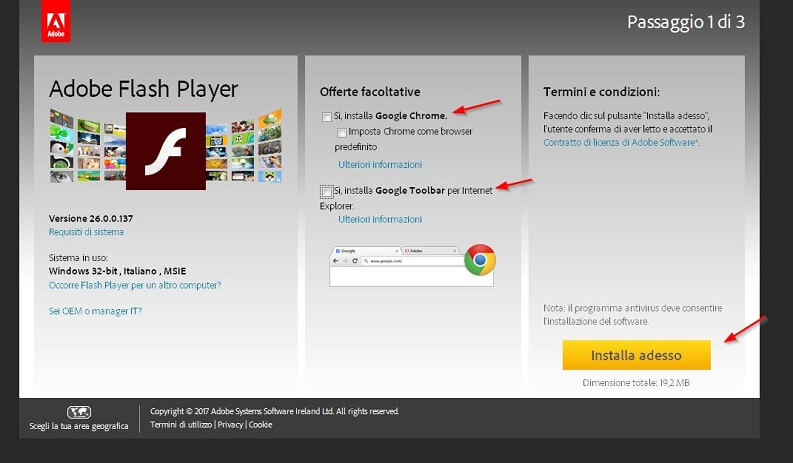Open the "Termini di utilizzo" footer link
Viewport: 793px width, 463px height.
pyautogui.click(x=181, y=425)
